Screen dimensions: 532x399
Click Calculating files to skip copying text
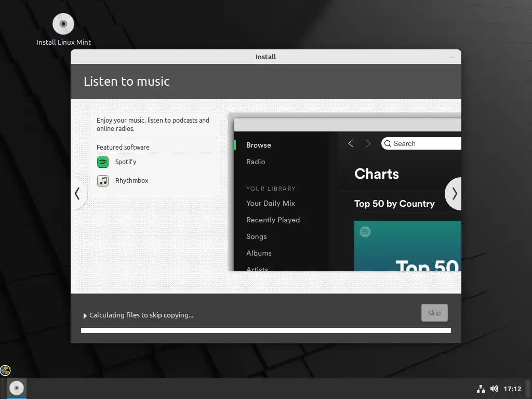(141, 315)
